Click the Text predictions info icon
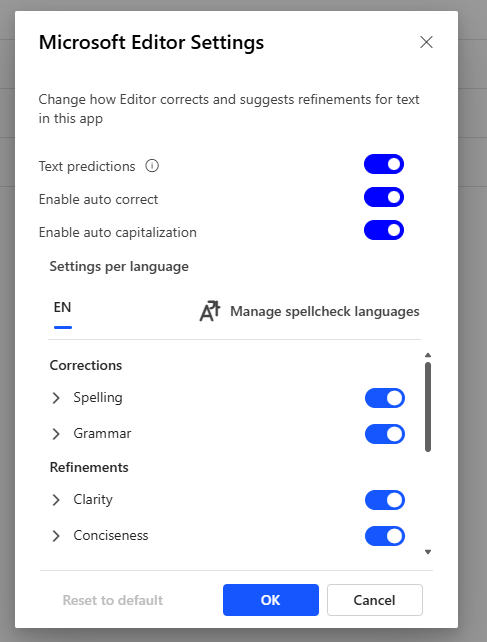The width and height of the screenshot is (487, 642). (x=152, y=166)
